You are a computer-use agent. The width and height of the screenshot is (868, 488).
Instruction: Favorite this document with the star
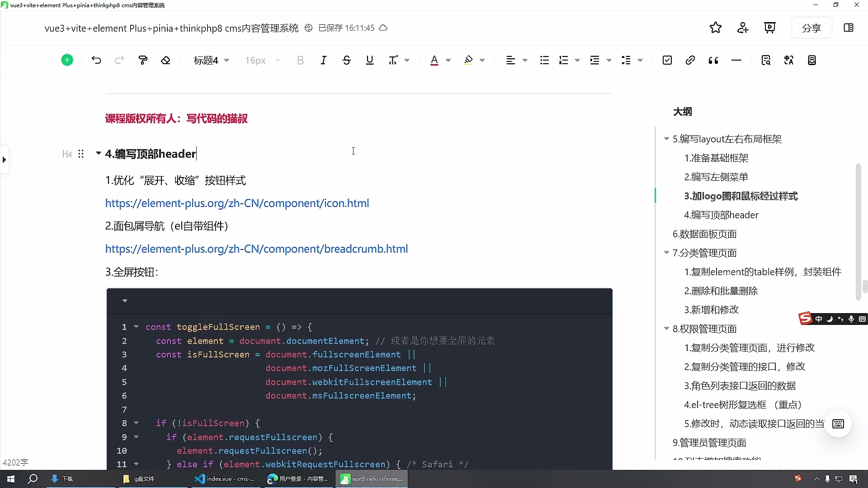[x=716, y=28]
